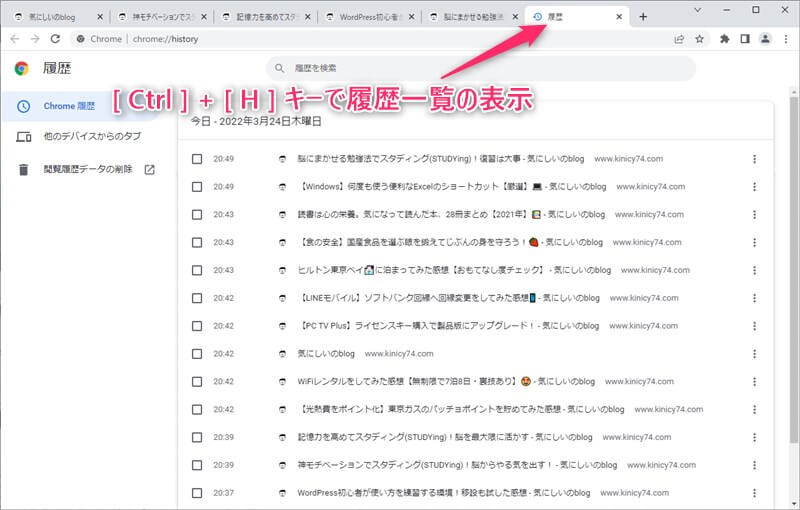The image size is (800, 510).
Task: Open more actions for PC TV Plus entry
Action: (754, 326)
